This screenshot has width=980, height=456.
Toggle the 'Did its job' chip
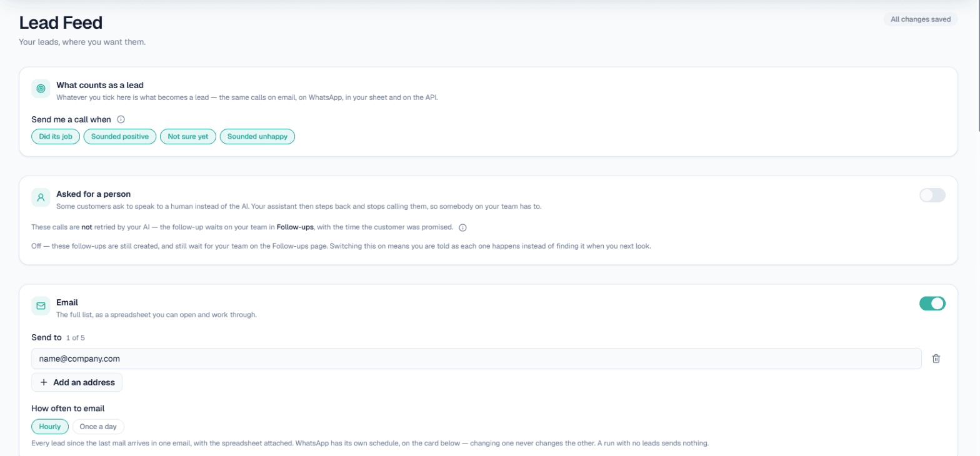coord(56,137)
